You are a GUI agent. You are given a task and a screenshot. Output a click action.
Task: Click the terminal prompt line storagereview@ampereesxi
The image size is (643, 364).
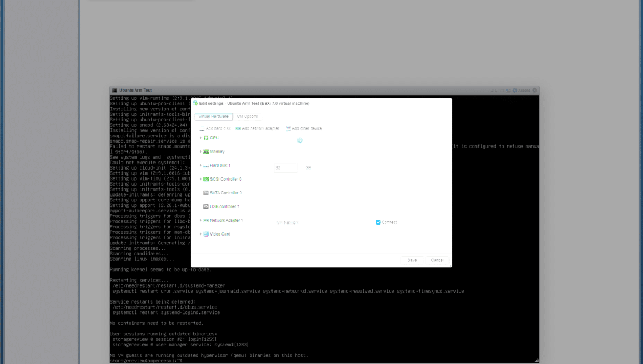[x=146, y=361]
